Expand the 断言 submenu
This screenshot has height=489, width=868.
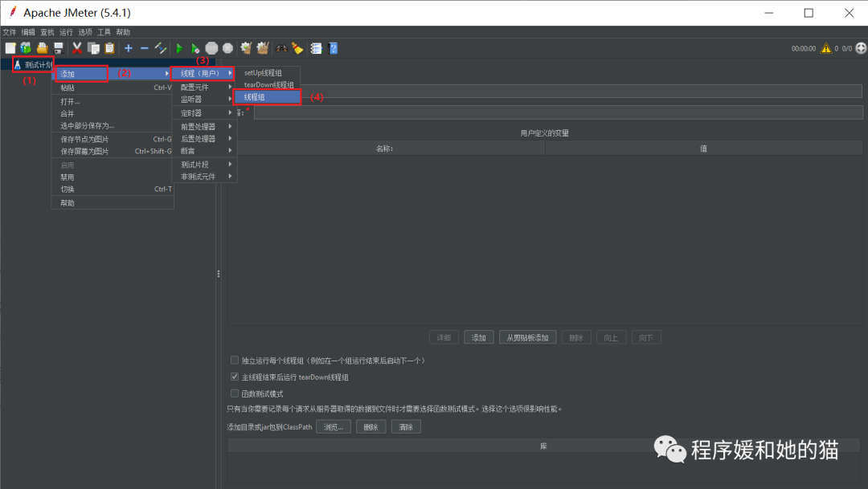[203, 150]
